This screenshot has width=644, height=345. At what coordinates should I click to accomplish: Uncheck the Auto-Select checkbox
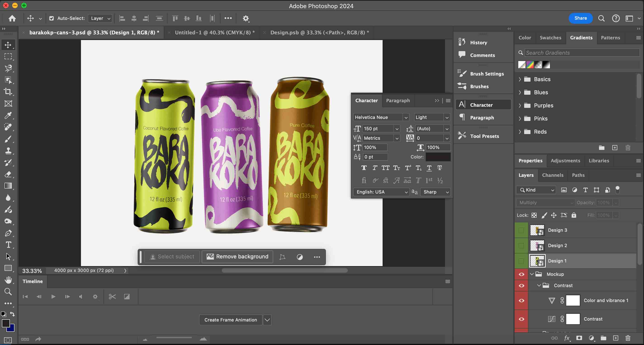click(52, 18)
